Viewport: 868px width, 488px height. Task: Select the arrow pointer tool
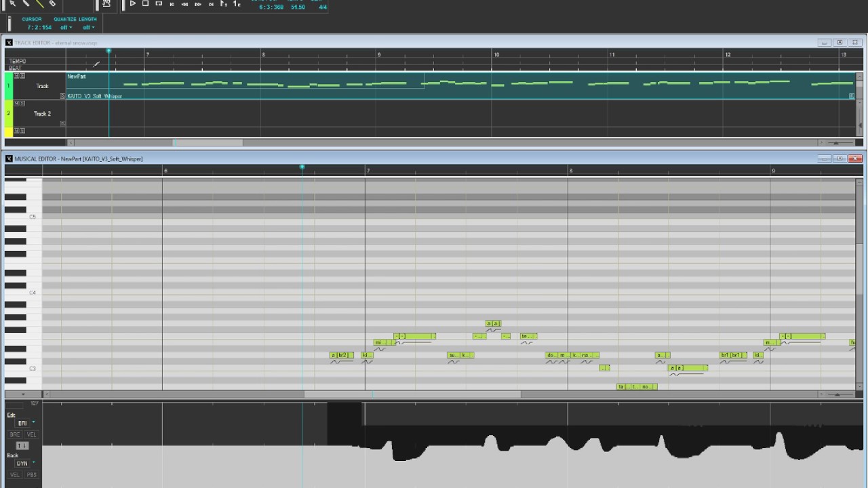(12, 3)
